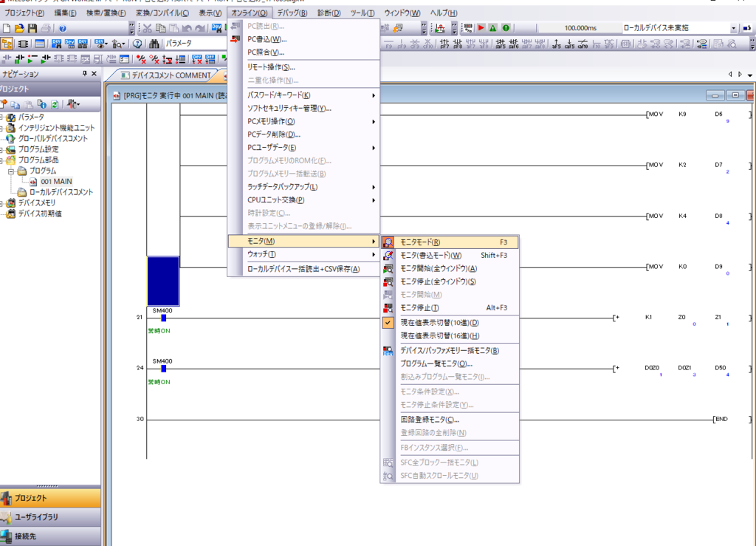Collapse the プログラム tree folder
The image size is (756, 546).
11,171
